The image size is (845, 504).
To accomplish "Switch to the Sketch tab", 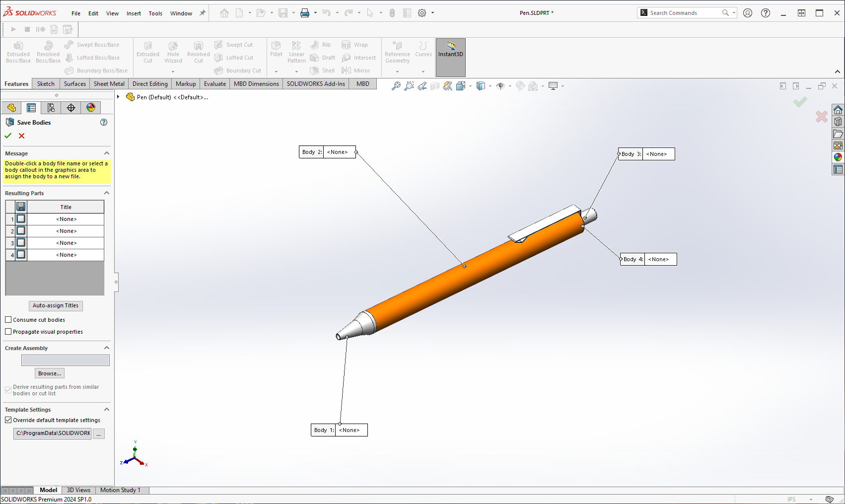I will 46,84.
